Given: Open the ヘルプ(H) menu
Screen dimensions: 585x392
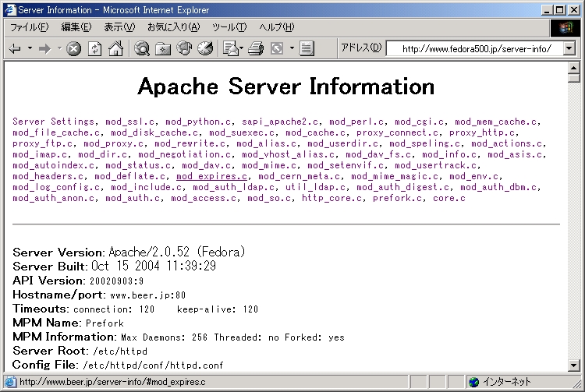Looking at the screenshot, I should 276,27.
